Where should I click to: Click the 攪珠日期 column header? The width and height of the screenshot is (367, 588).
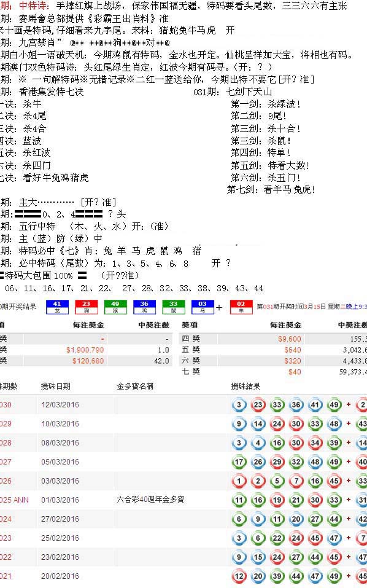pyautogui.click(x=55, y=386)
